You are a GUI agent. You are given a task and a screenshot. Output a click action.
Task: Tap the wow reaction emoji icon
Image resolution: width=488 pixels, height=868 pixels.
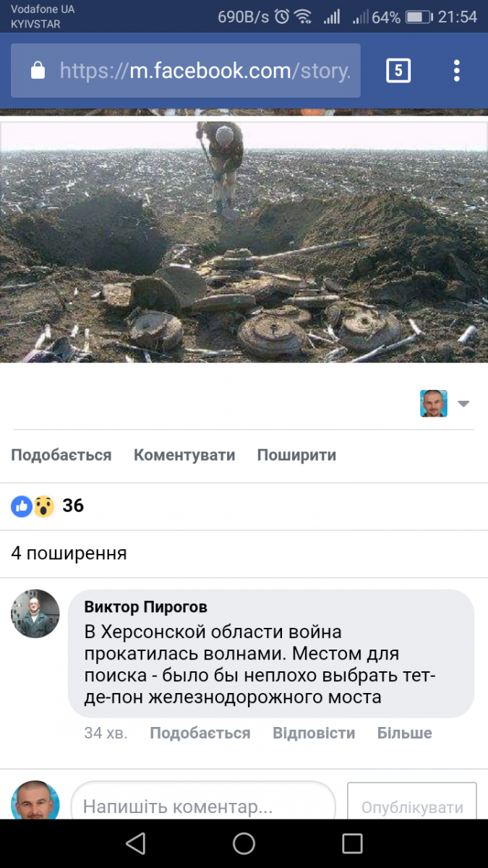43,506
